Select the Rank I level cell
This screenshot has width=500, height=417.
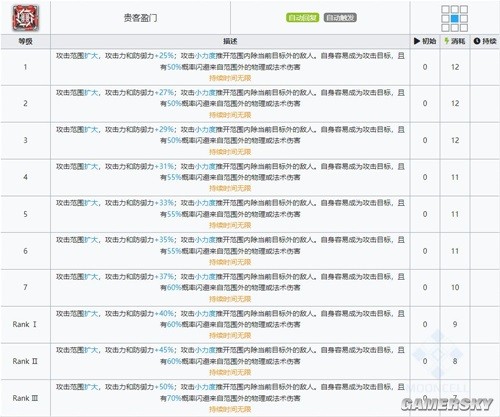(x=25, y=324)
